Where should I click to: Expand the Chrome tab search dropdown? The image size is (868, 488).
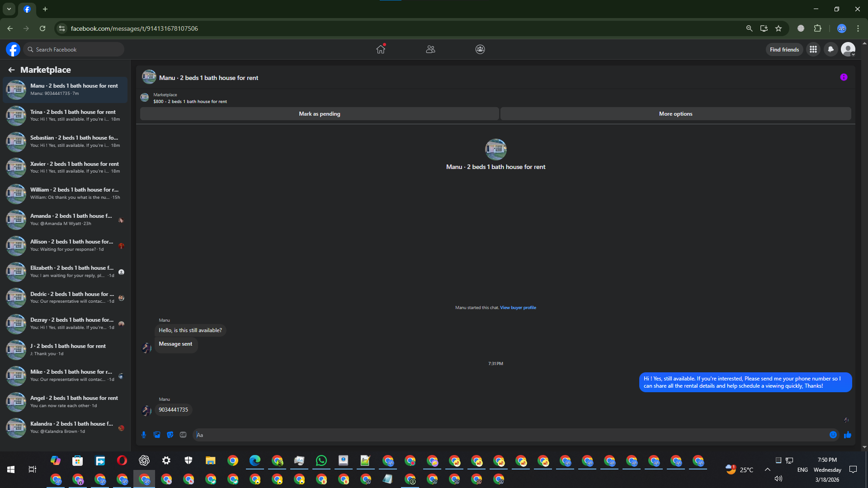click(9, 9)
